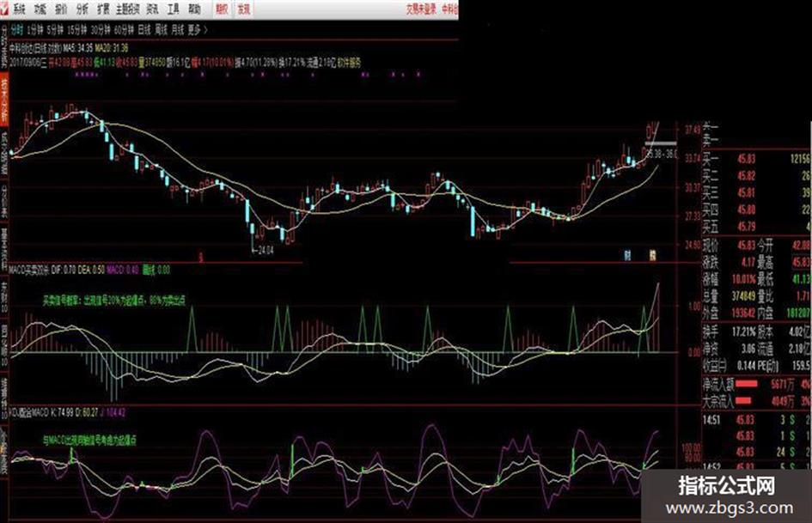Open the 帮助 menu
812x523 pixels.
[x=195, y=9]
